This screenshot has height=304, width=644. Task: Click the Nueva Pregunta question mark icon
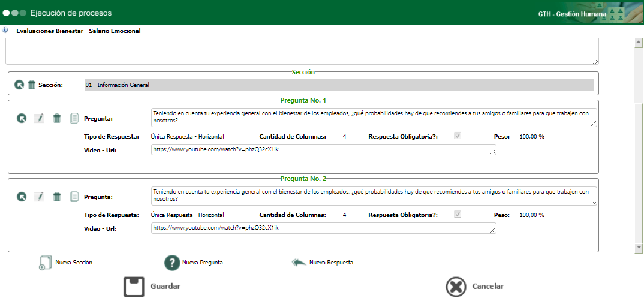tap(172, 263)
